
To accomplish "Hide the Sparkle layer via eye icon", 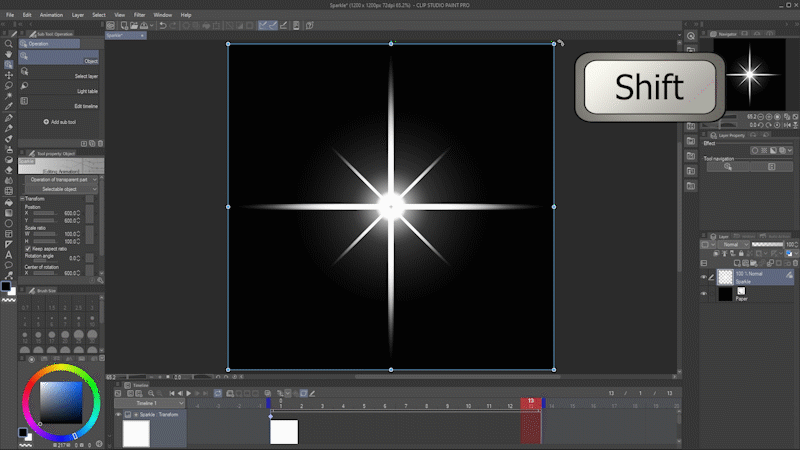I will [703, 276].
